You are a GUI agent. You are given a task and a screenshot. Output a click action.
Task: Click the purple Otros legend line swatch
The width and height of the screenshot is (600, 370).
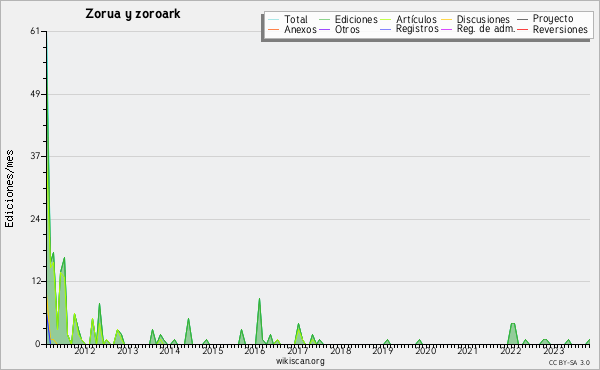tap(324, 29)
